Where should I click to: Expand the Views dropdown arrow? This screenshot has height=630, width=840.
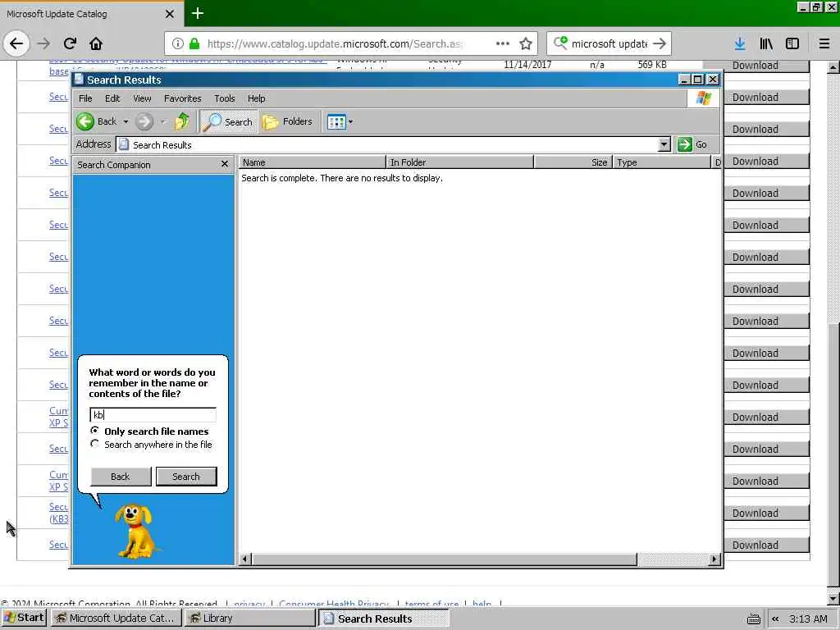tap(350, 121)
